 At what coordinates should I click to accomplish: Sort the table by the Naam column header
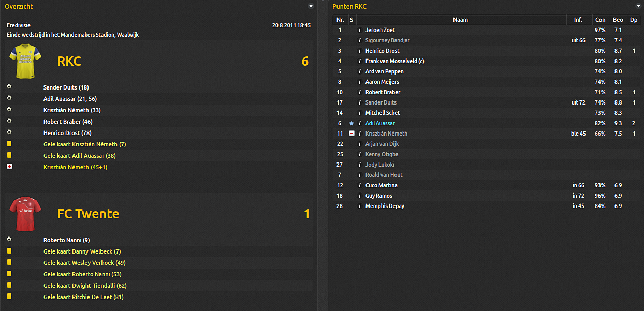[460, 20]
